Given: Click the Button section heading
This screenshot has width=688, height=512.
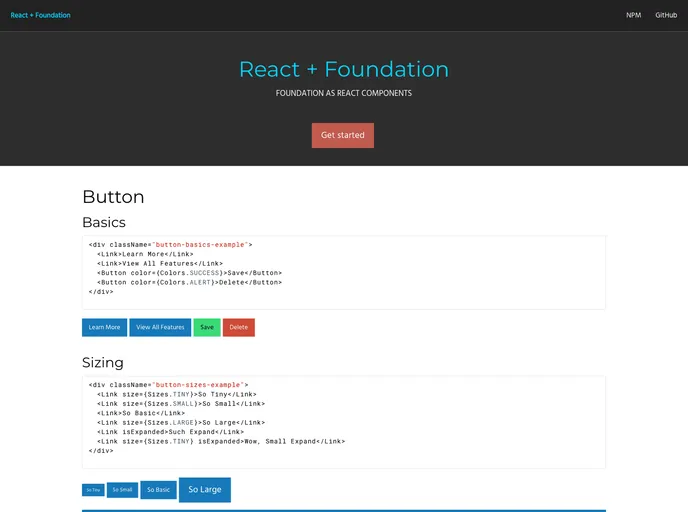Looking at the screenshot, I should pos(113,197).
